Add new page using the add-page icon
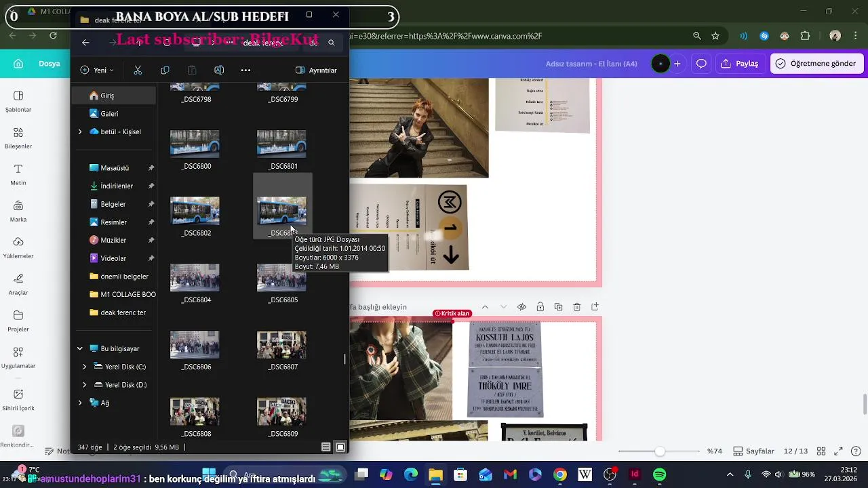 (x=595, y=307)
